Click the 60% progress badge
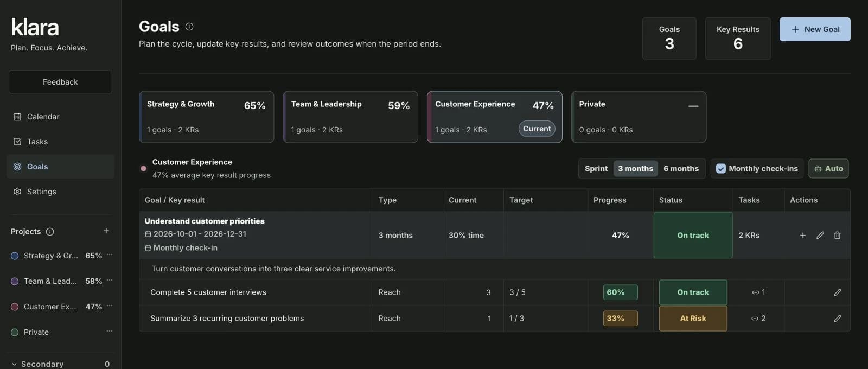Screen dimensions: 868x369 (620, 292)
